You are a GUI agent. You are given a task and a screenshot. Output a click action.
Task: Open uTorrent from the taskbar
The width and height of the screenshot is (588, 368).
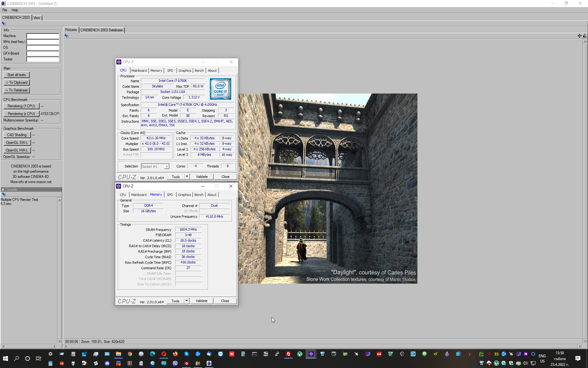coord(300,354)
